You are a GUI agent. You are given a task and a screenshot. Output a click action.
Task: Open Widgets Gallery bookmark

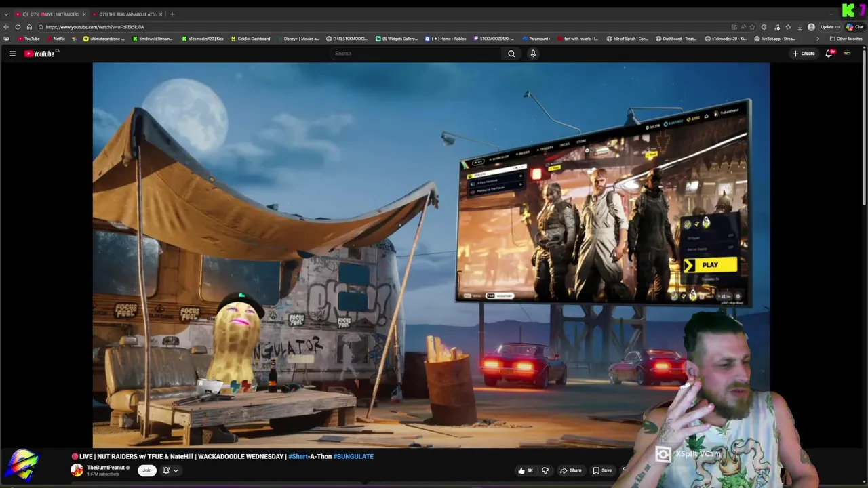(397, 39)
